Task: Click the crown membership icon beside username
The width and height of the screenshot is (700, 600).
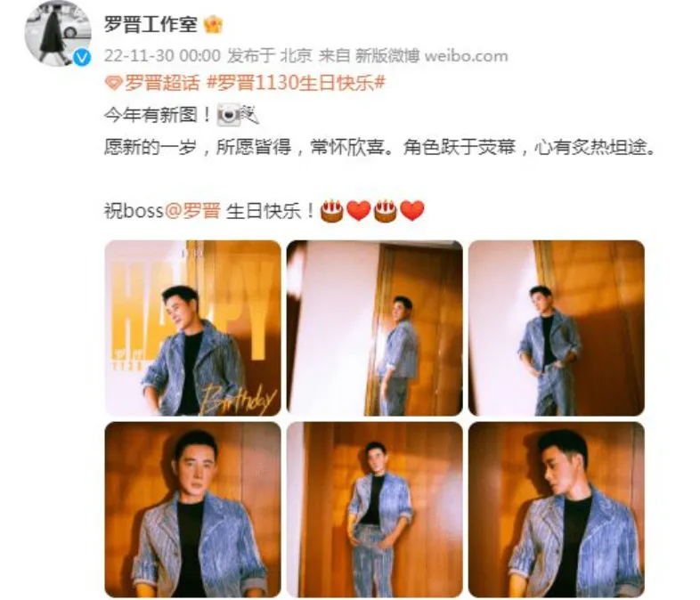Action: click(213, 25)
